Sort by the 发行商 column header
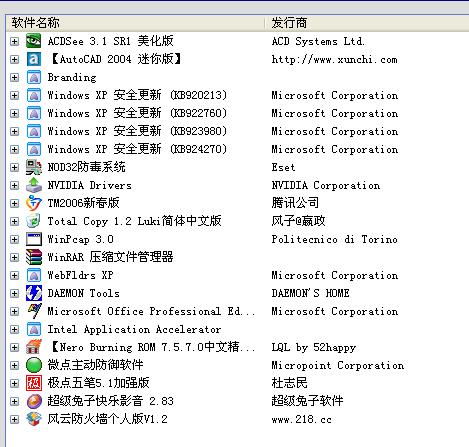The height and width of the screenshot is (447, 469). coord(367,23)
